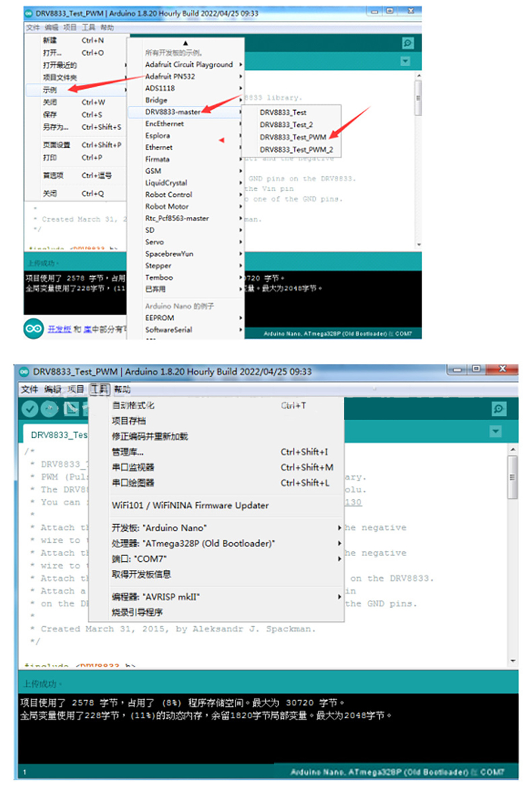Open tab dropdown arrow in the Tools-menu window
532x787 pixels.
point(496,432)
